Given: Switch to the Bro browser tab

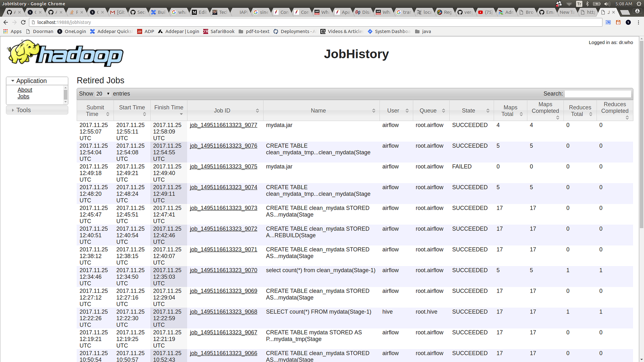Looking at the screenshot, I should point(526,12).
